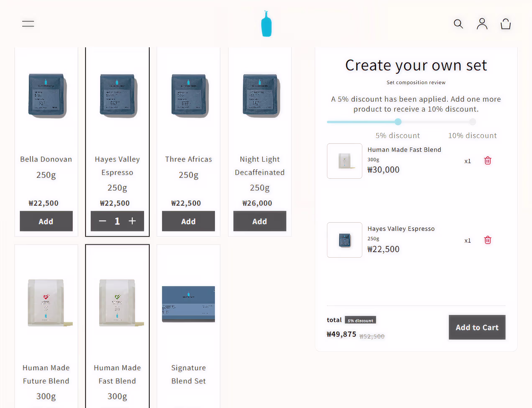Open the hamburger navigation menu
The height and width of the screenshot is (408, 532).
28,24
